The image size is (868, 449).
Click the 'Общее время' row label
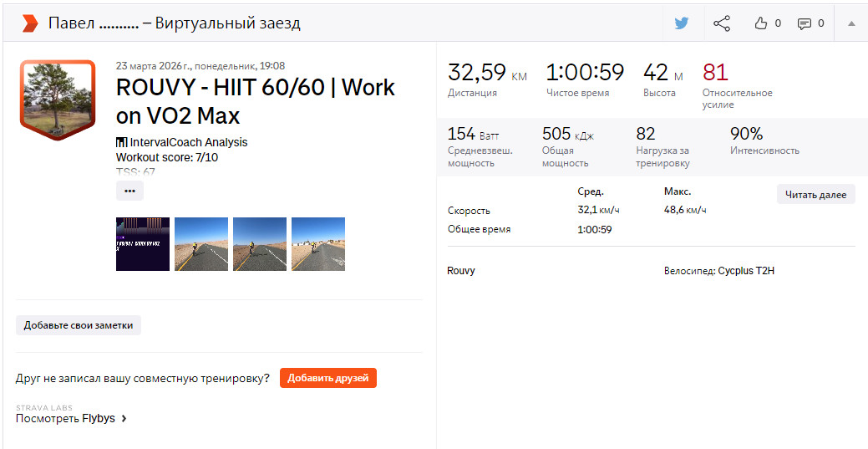pyautogui.click(x=480, y=229)
